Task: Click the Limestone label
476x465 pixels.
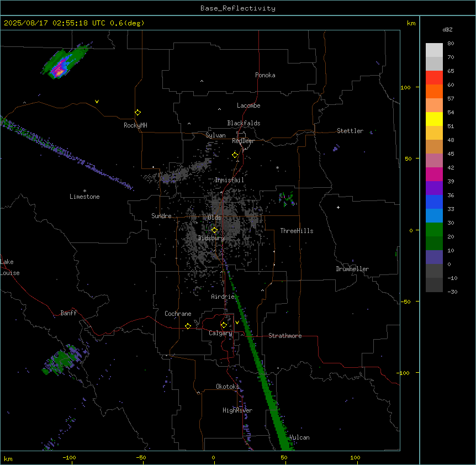Action: click(x=84, y=197)
